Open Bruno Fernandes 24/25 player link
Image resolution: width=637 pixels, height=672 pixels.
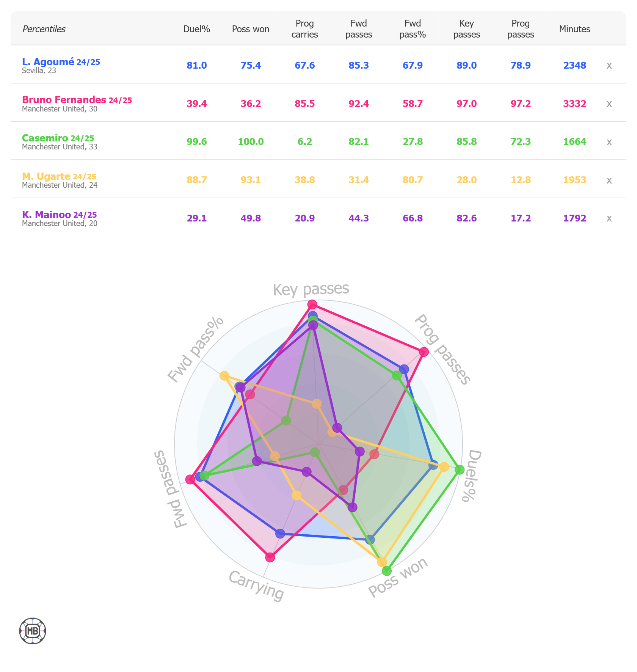[77, 100]
